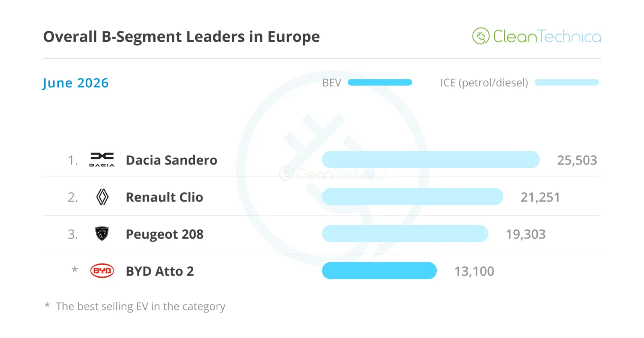This screenshot has height=338, width=644.
Task: Click the red BYD oval logo
Action: point(102,271)
